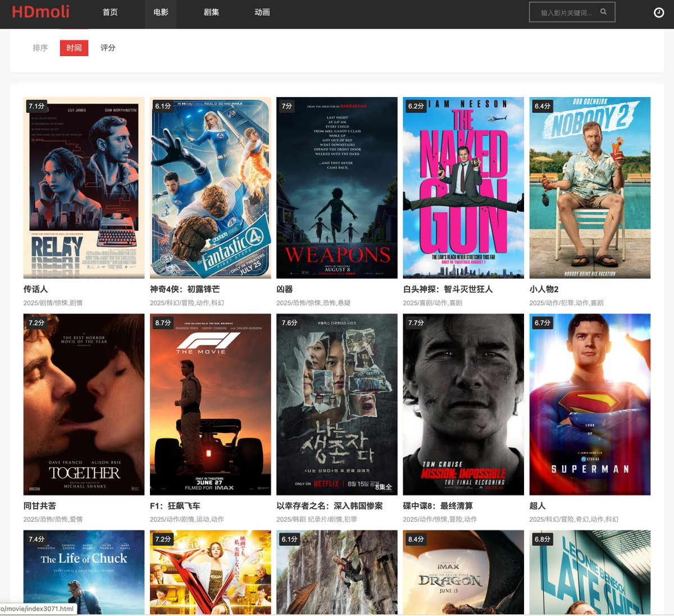
Task: Click the 排序 sort label
Action: 40,48
